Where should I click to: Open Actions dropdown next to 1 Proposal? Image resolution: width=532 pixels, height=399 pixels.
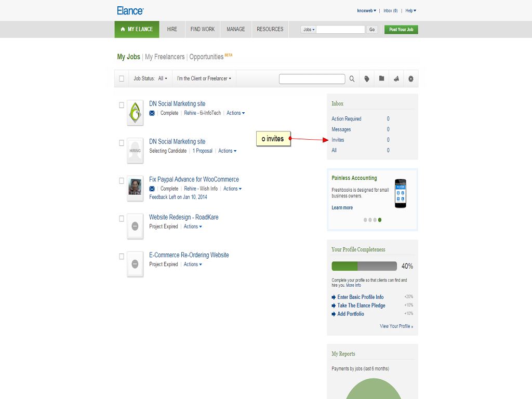[x=228, y=151]
